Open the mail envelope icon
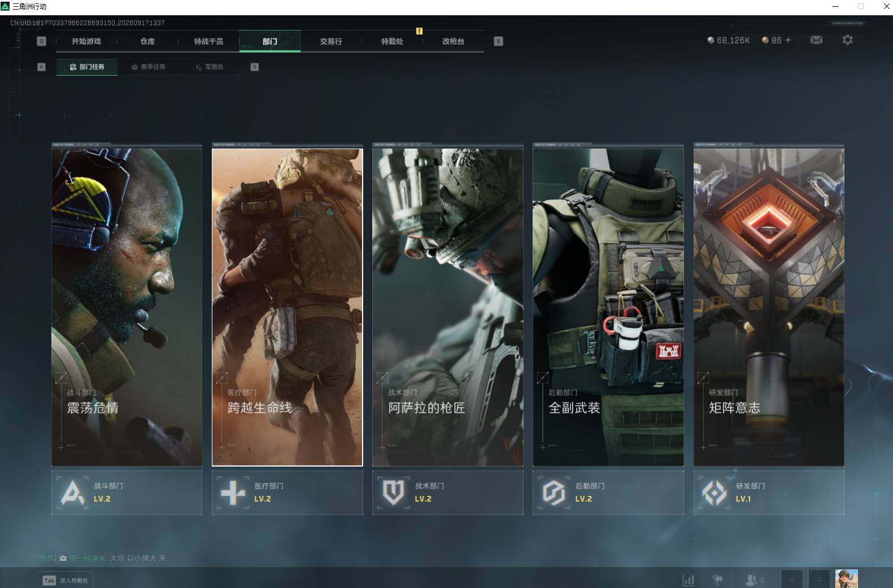 coord(816,40)
